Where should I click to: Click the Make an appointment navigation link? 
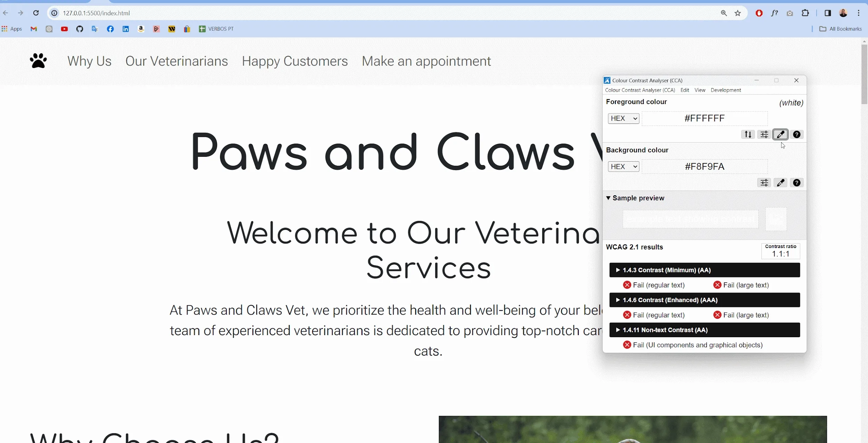pos(426,60)
